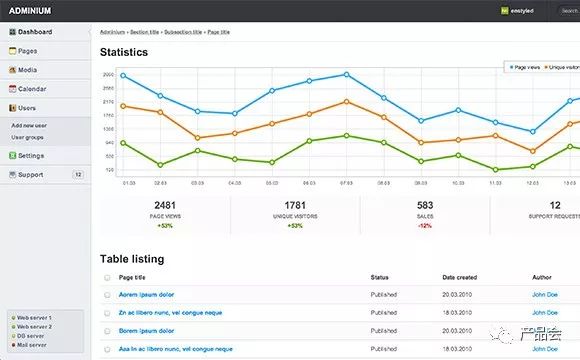Click the Calendar sidebar icon
The width and height of the screenshot is (580, 360).
(x=13, y=89)
